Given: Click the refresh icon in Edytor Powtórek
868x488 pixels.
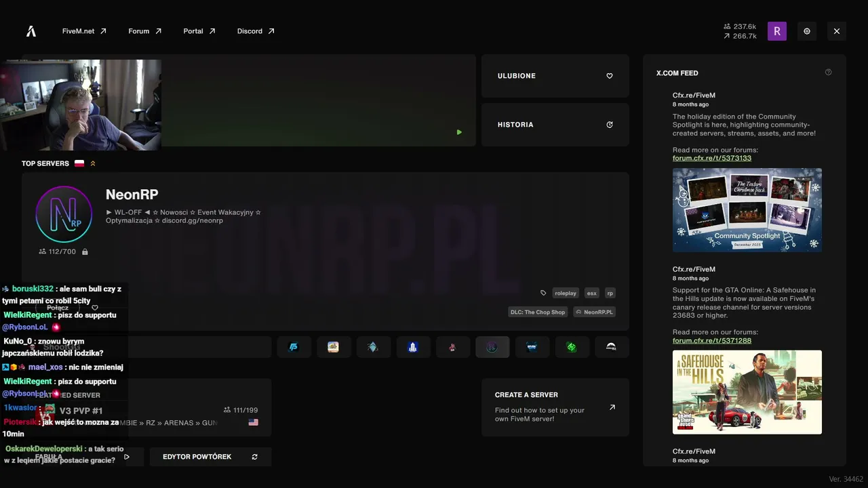Looking at the screenshot, I should click(x=255, y=457).
